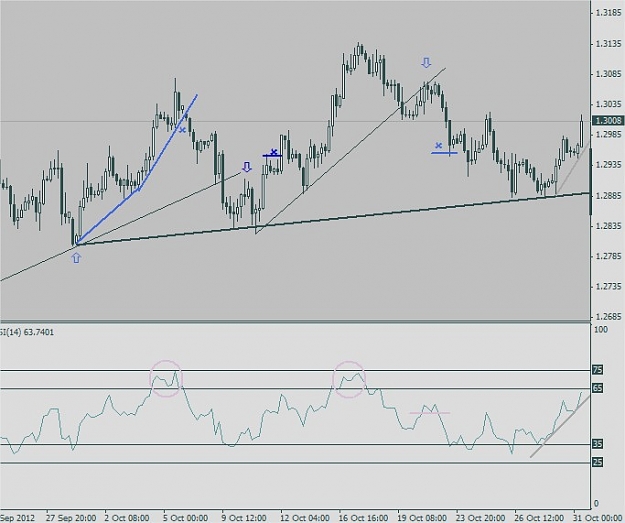Select the down arrow above the 19 Oct high
Screen dimensions: 625x523
click(426, 63)
